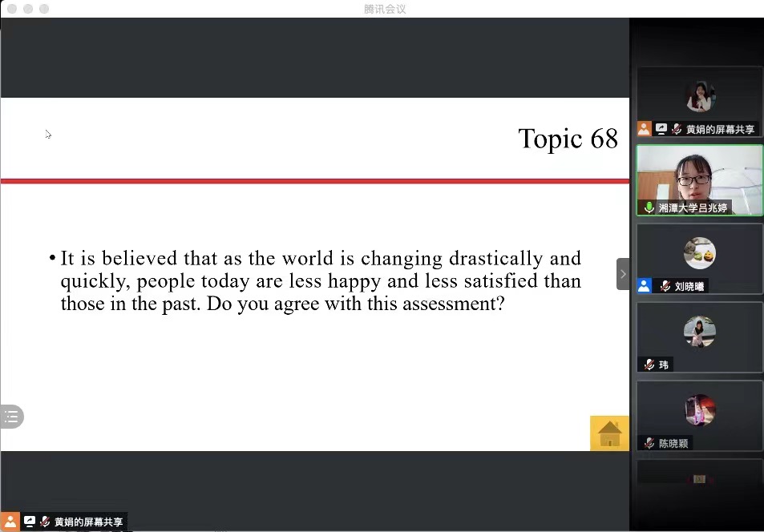Click muted mic icon in bottom-left label
The height and width of the screenshot is (532, 764).
click(45, 522)
